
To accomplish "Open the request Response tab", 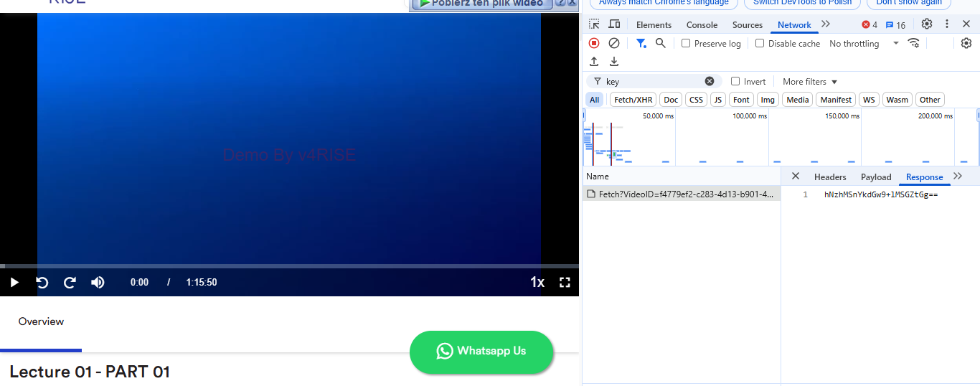I will pos(924,177).
